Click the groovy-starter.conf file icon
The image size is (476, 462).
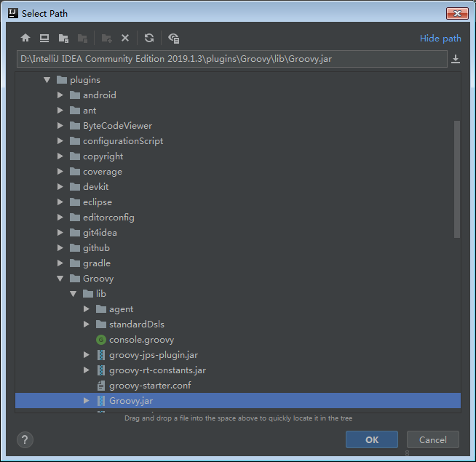pos(101,386)
